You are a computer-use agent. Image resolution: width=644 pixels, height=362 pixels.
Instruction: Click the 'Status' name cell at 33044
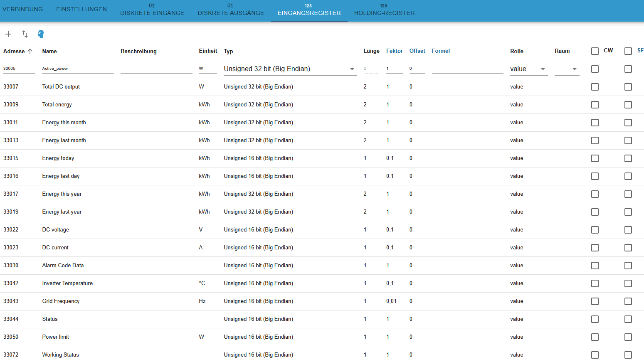[x=50, y=319]
